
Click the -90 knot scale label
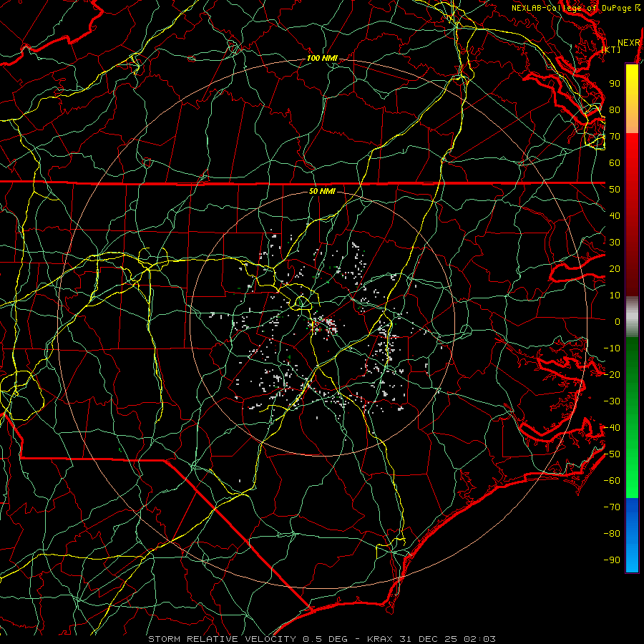tap(612, 560)
